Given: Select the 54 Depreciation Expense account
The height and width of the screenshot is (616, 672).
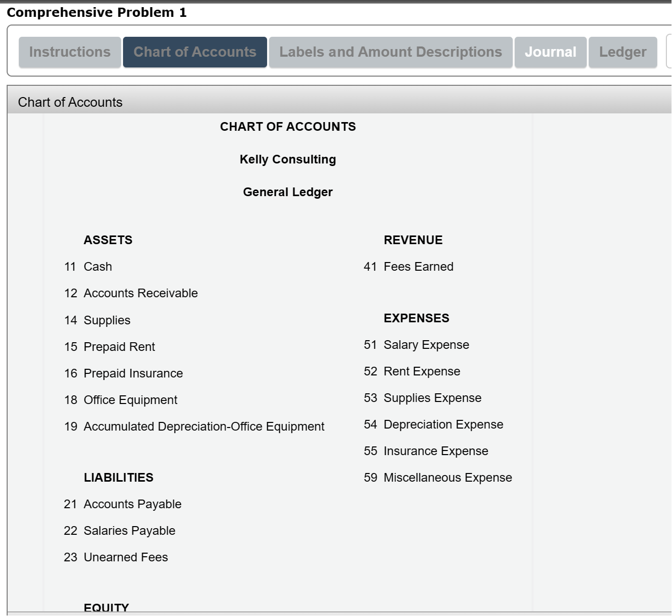Looking at the screenshot, I should click(434, 424).
